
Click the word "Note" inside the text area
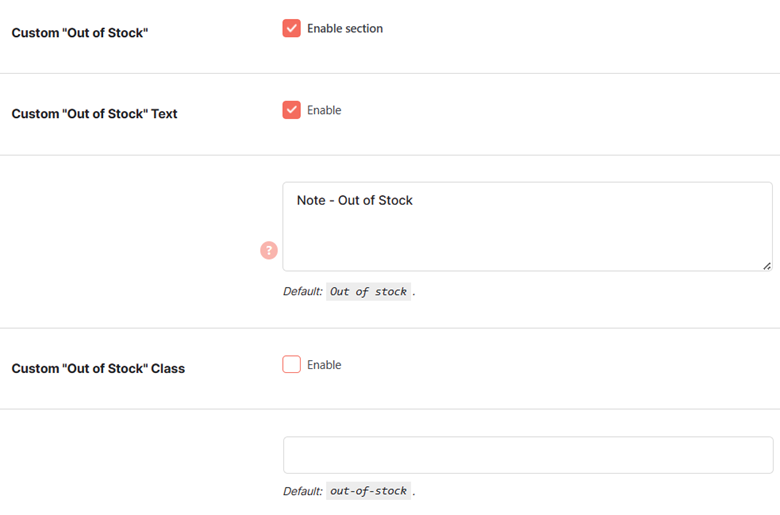pyautogui.click(x=311, y=200)
